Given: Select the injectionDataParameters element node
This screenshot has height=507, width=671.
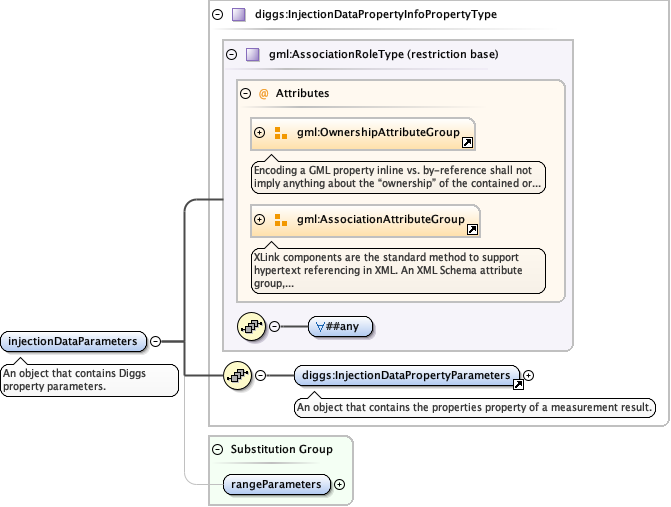Looking at the screenshot, I should pos(73,341).
